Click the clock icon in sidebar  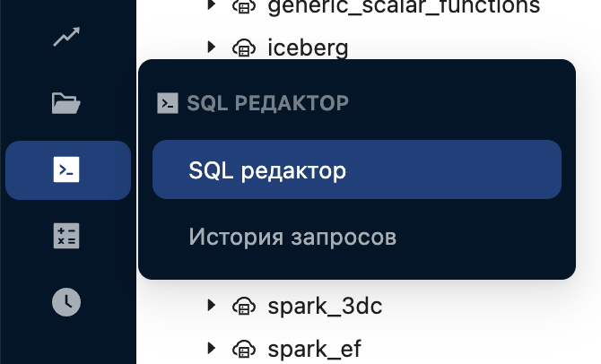(67, 301)
